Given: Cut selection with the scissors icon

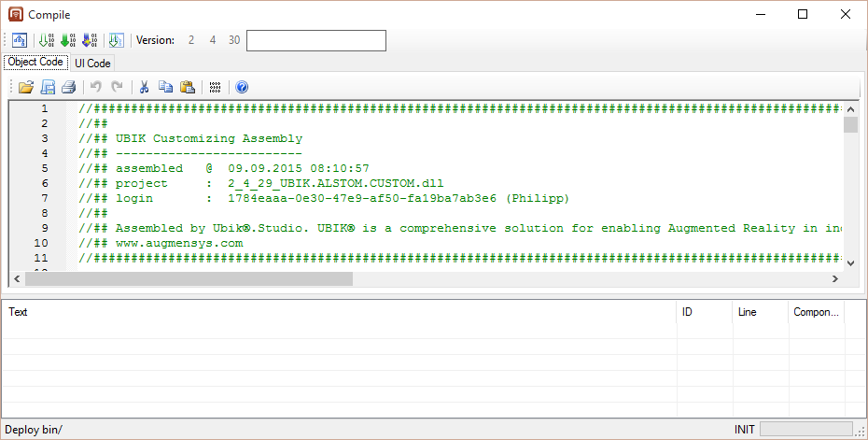Looking at the screenshot, I should pos(145,87).
